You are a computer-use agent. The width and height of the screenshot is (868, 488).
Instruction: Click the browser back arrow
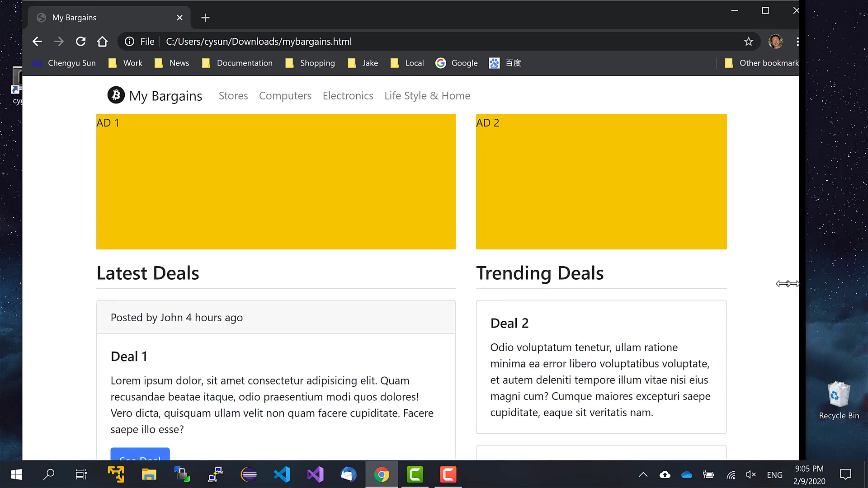[37, 42]
